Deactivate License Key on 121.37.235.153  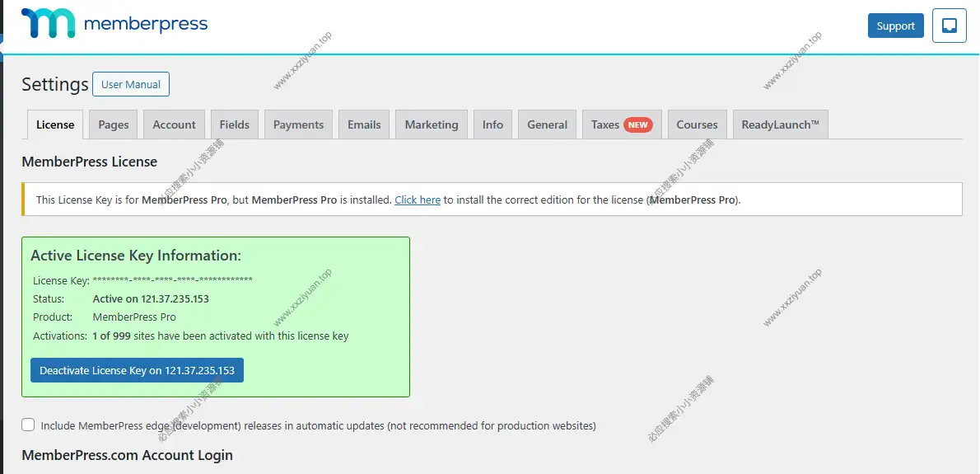tap(137, 370)
